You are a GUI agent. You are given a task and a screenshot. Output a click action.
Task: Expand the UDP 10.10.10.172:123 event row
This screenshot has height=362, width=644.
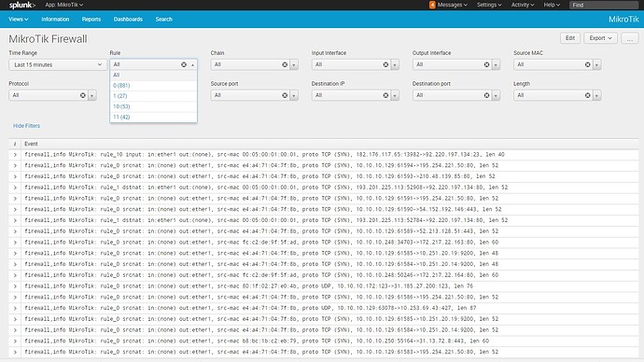15,286
